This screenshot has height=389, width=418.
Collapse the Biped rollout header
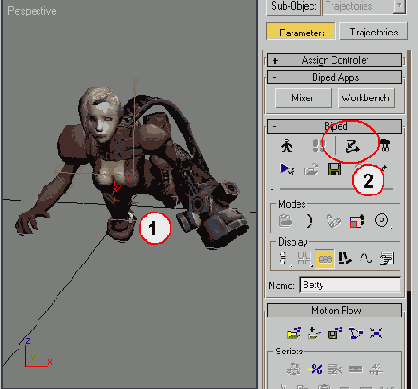(x=334, y=126)
